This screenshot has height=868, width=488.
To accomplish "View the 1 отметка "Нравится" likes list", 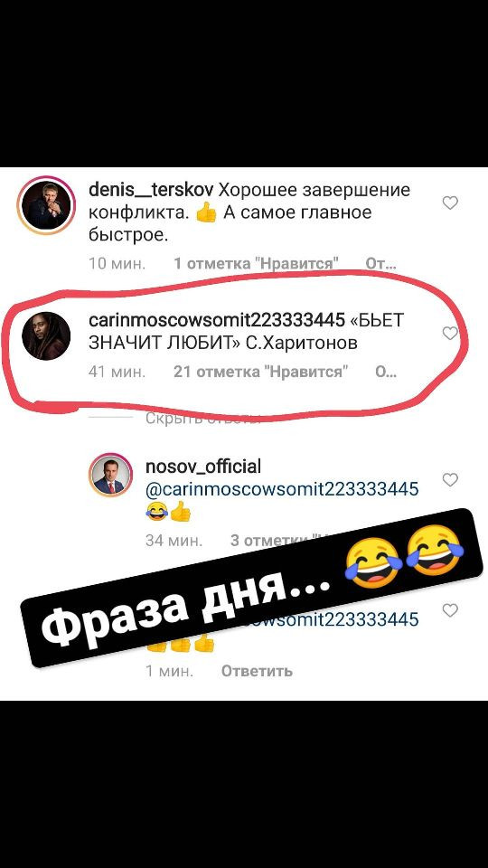I will click(x=256, y=264).
